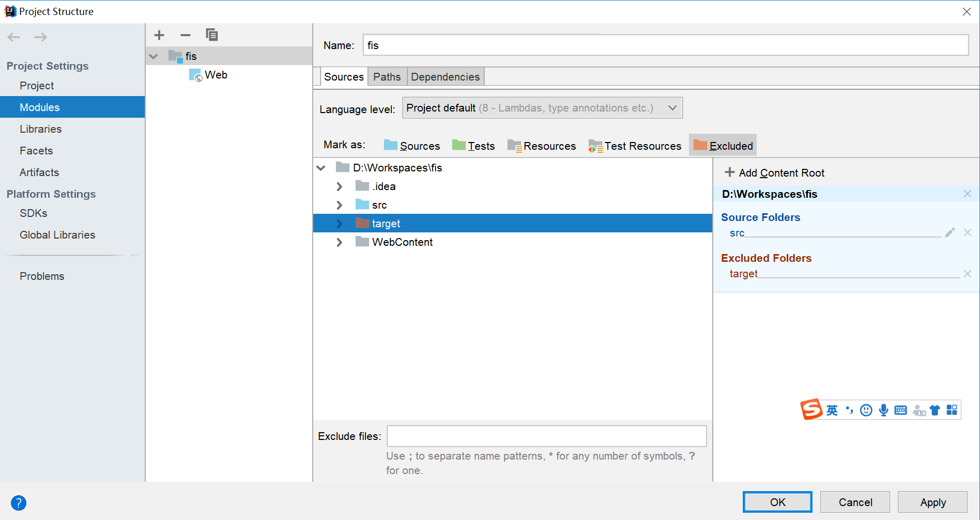Screen dimensions: 980x520
Task: Mark folder as Sources
Action: pyautogui.click(x=412, y=146)
